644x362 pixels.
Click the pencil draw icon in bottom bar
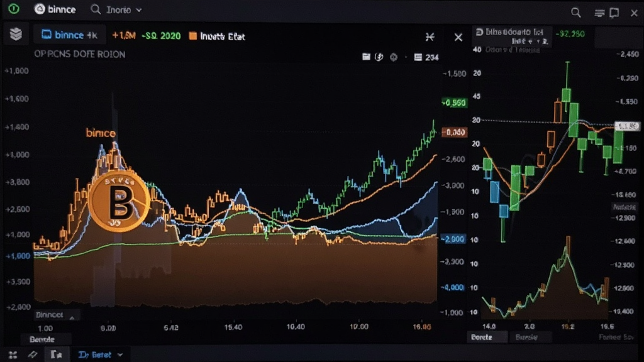point(33,354)
